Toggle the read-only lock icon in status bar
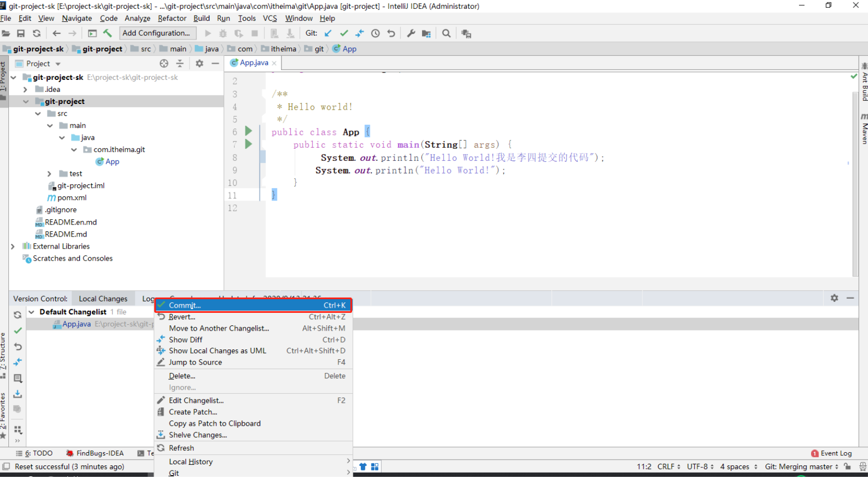 point(847,466)
